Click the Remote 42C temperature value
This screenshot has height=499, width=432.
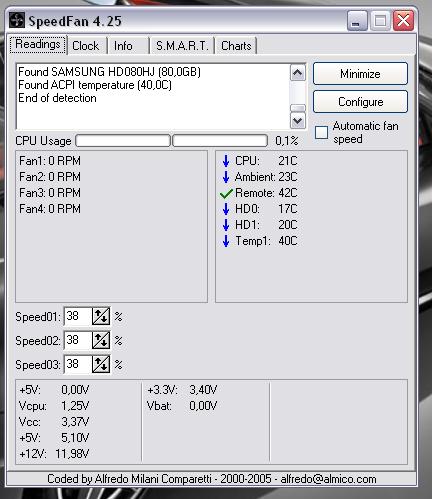pos(287,193)
